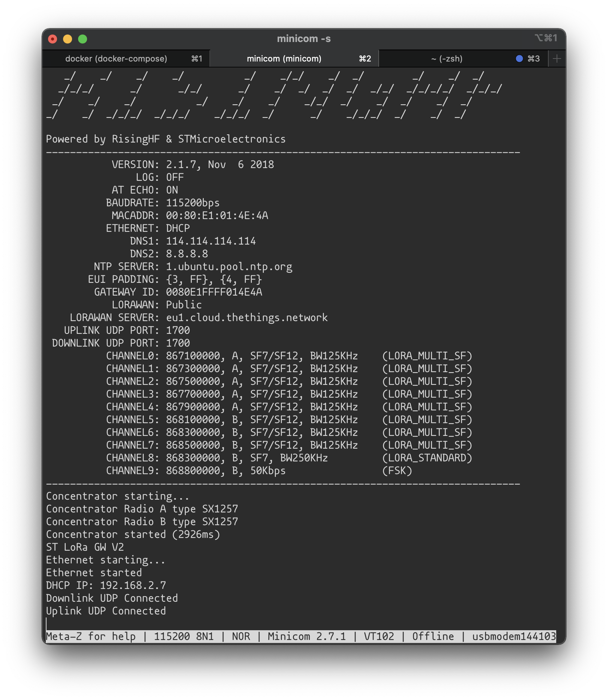The width and height of the screenshot is (608, 700).
Task: Click CHANNEL8 LORA_STANDARD row
Action: 289,458
